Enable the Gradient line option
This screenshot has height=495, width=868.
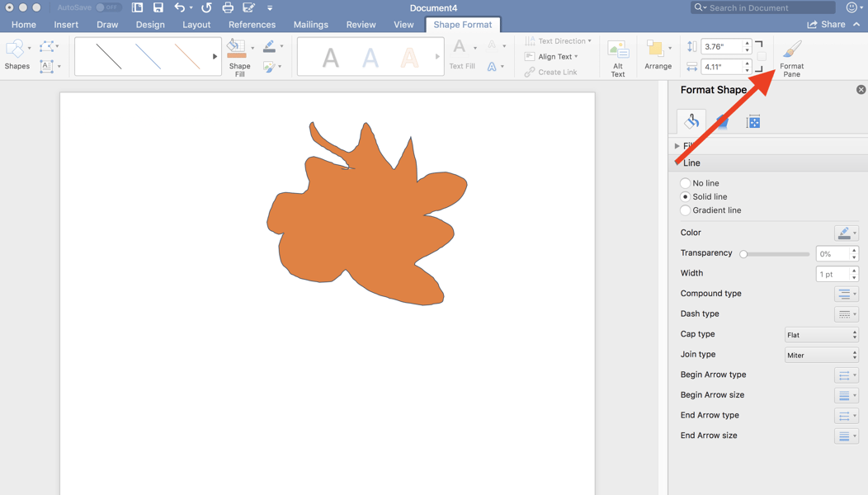pyautogui.click(x=686, y=210)
